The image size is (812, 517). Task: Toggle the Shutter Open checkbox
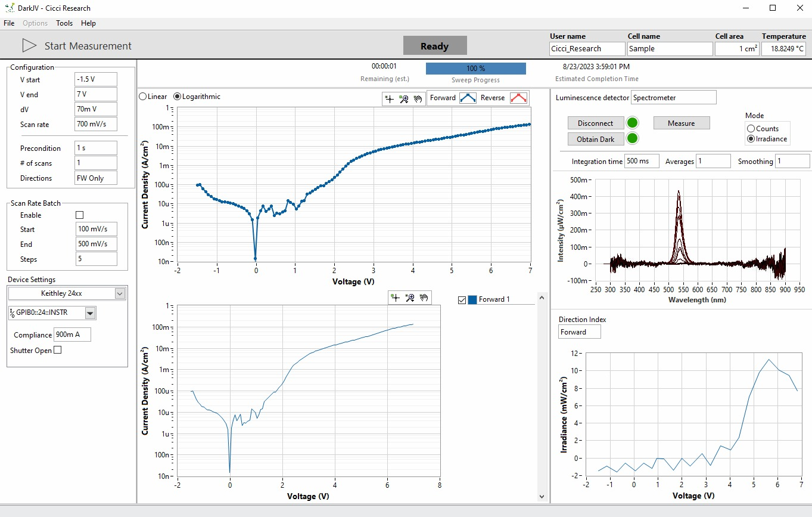(58, 350)
